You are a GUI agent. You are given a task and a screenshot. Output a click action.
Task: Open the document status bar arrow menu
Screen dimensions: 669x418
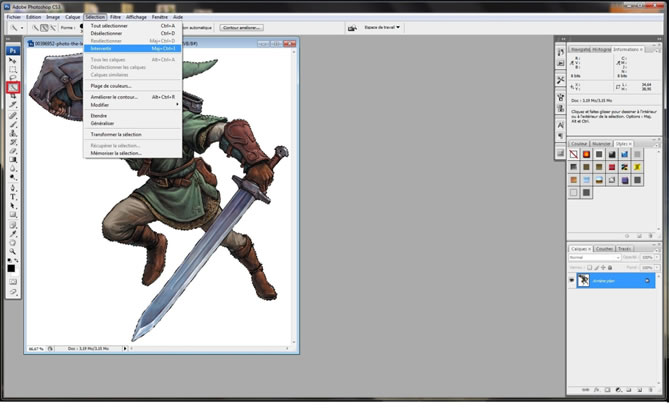[x=125, y=348]
